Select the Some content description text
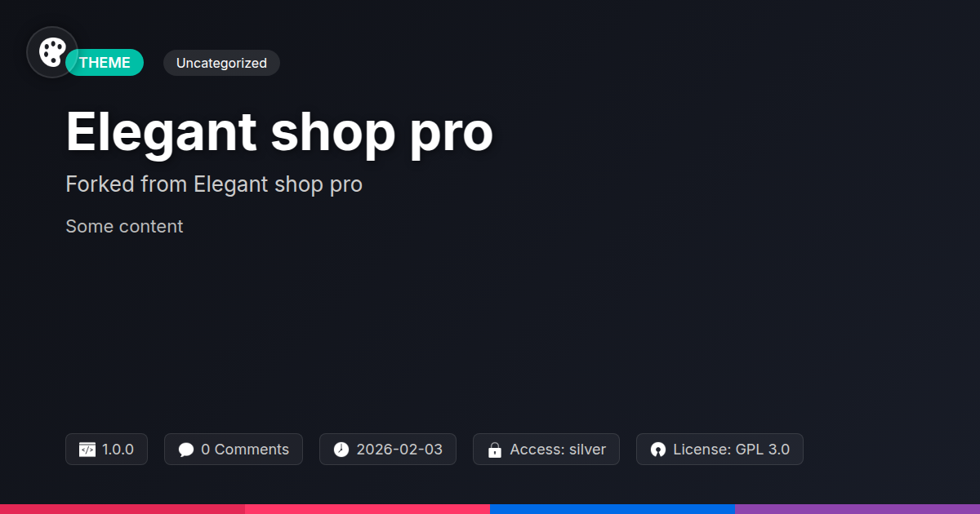980x514 pixels. [124, 226]
